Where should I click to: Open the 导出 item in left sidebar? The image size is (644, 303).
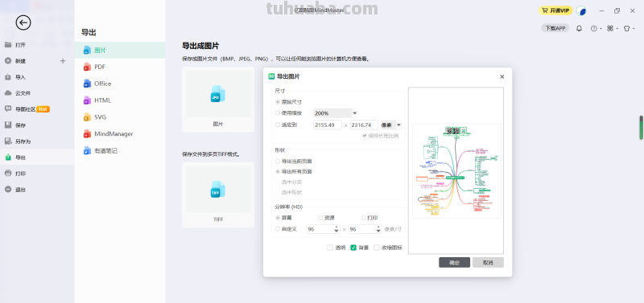pyautogui.click(x=37, y=158)
